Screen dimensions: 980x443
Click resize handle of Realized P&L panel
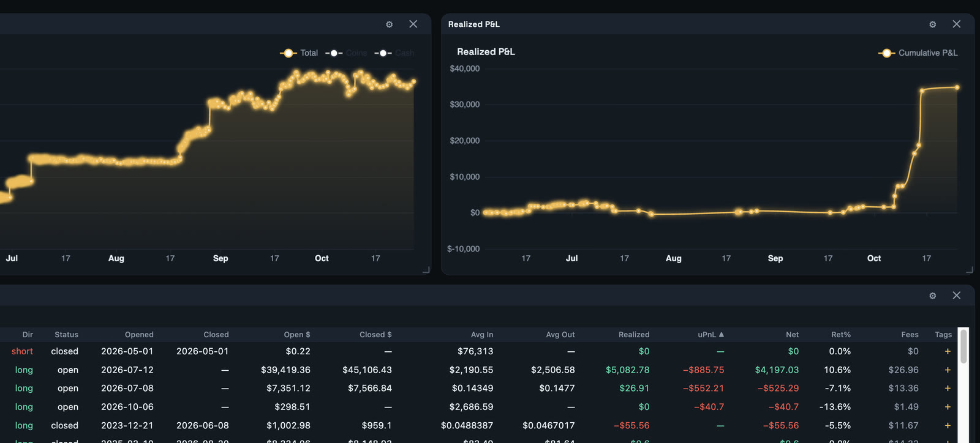click(970, 270)
